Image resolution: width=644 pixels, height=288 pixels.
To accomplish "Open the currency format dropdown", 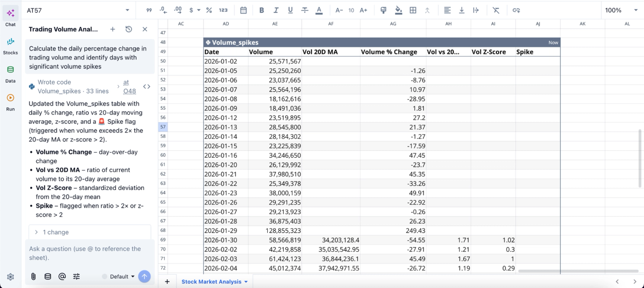I will [x=195, y=10].
